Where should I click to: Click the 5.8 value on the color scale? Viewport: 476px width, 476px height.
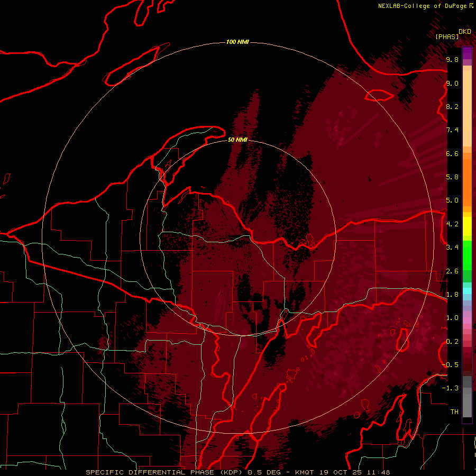(x=452, y=177)
